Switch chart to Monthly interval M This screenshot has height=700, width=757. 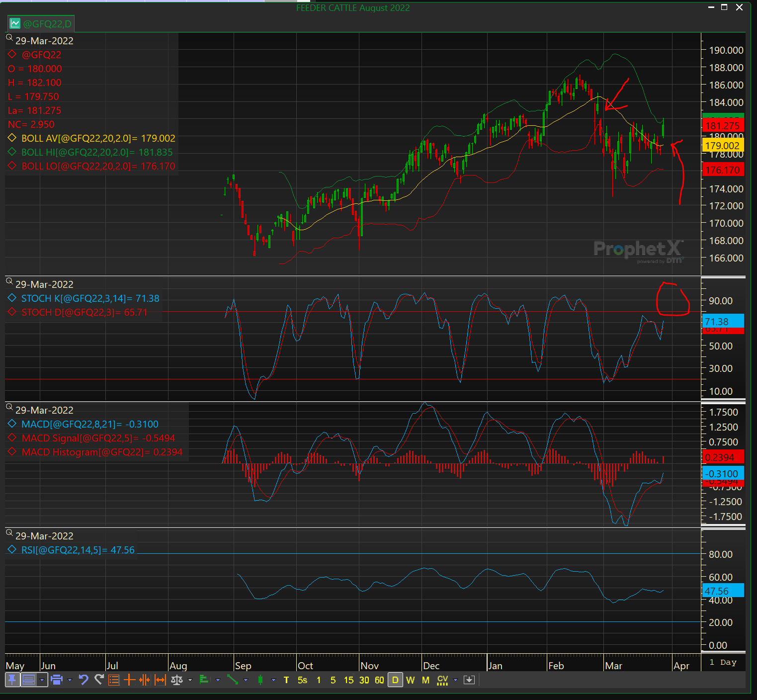(425, 680)
